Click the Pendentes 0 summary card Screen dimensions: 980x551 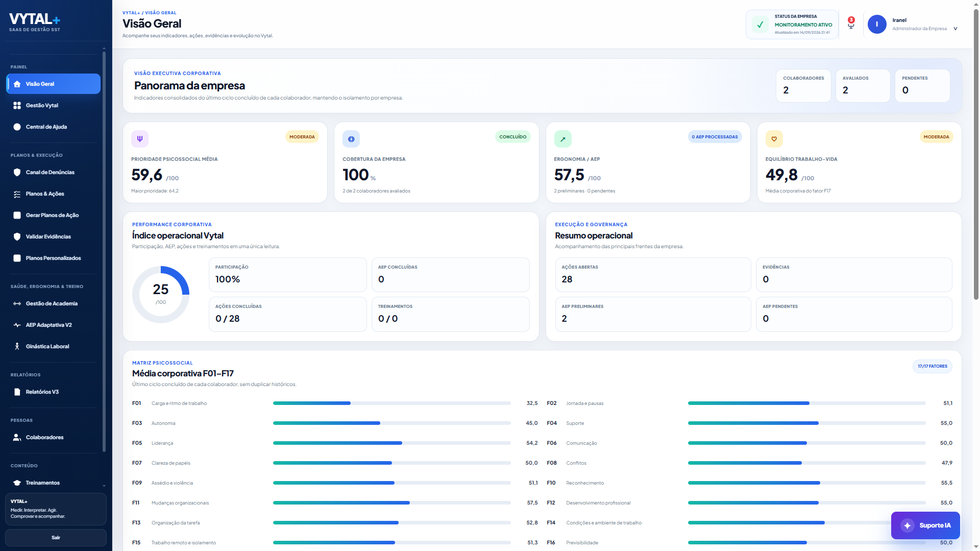[922, 86]
